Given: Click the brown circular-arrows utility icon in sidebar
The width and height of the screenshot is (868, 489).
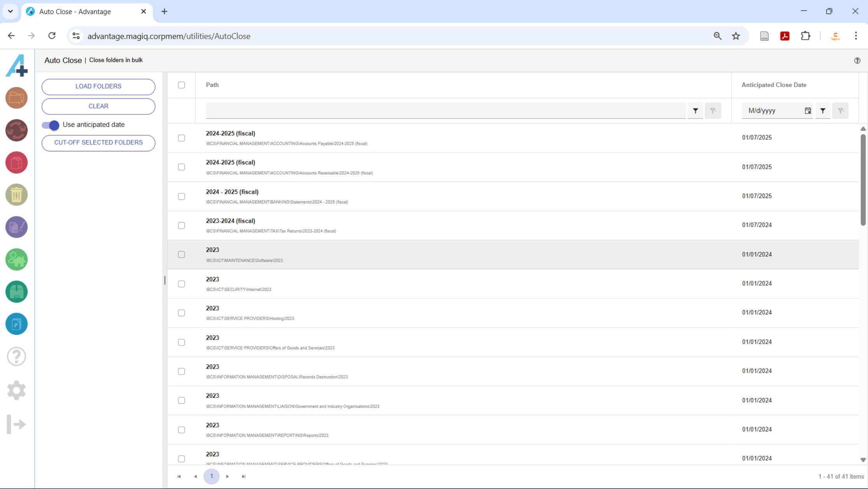Looking at the screenshot, I should coord(16,130).
